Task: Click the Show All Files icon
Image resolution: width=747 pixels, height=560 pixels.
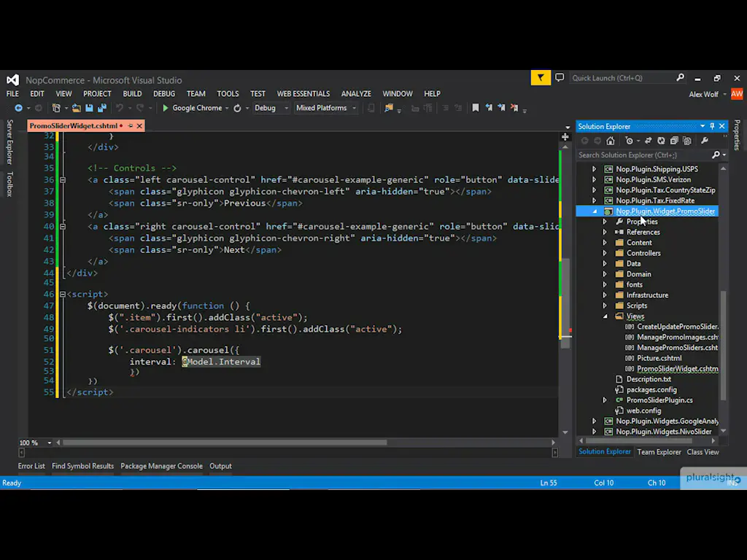Action: point(687,141)
